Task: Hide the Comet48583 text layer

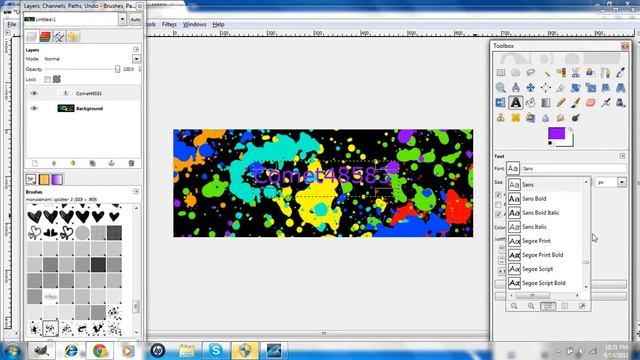Action: [34, 93]
